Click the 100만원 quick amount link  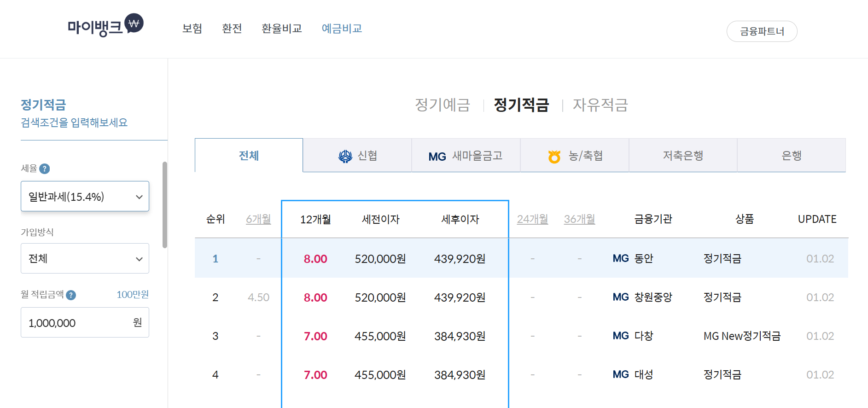[133, 294]
